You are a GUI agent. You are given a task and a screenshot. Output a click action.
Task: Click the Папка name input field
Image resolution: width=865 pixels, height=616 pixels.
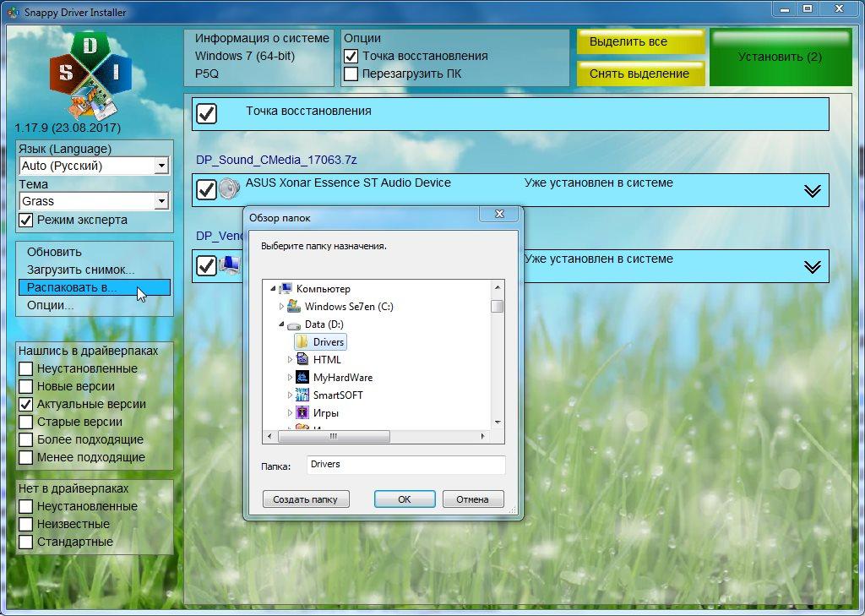tap(405, 465)
